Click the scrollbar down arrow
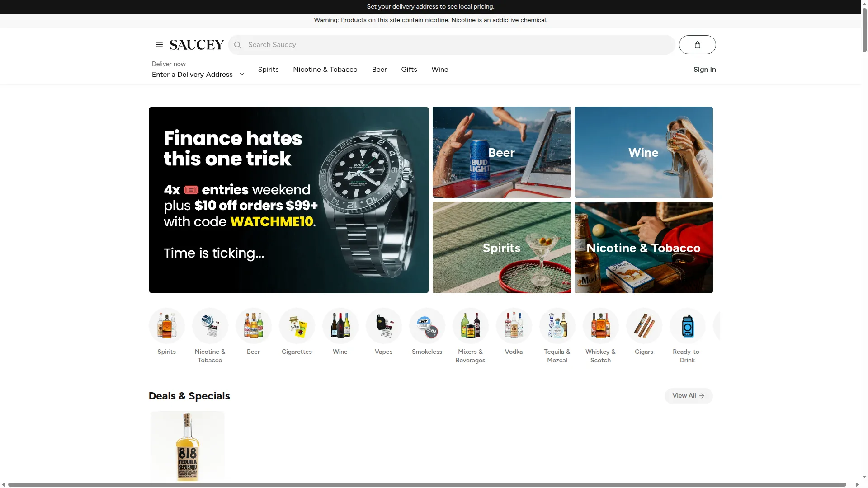This screenshot has width=868, height=488. 864,477
